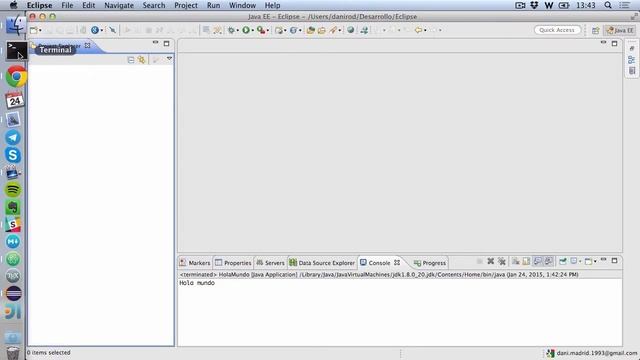
Task: Expand the Display Selected Console dropdown
Action: (580, 262)
